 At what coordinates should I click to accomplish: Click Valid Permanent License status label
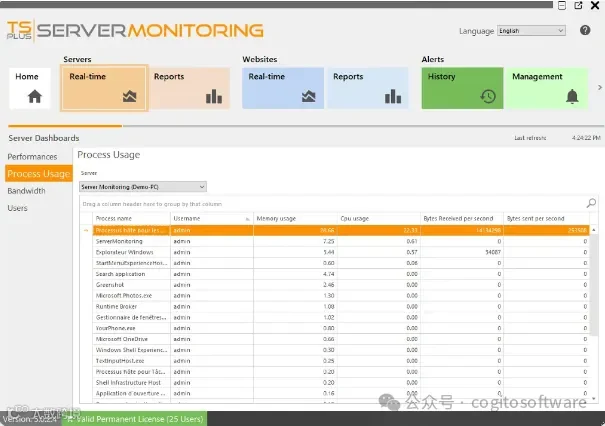coord(135,419)
